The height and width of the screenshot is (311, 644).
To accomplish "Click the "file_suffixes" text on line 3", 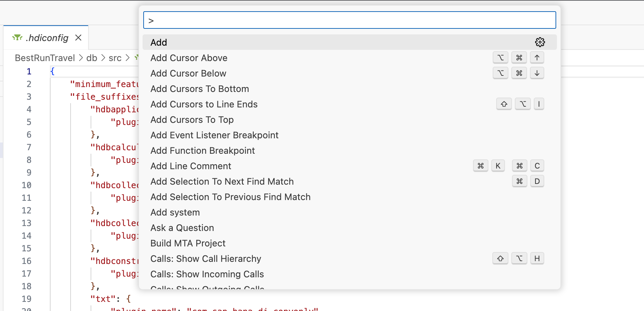I will (x=104, y=97).
